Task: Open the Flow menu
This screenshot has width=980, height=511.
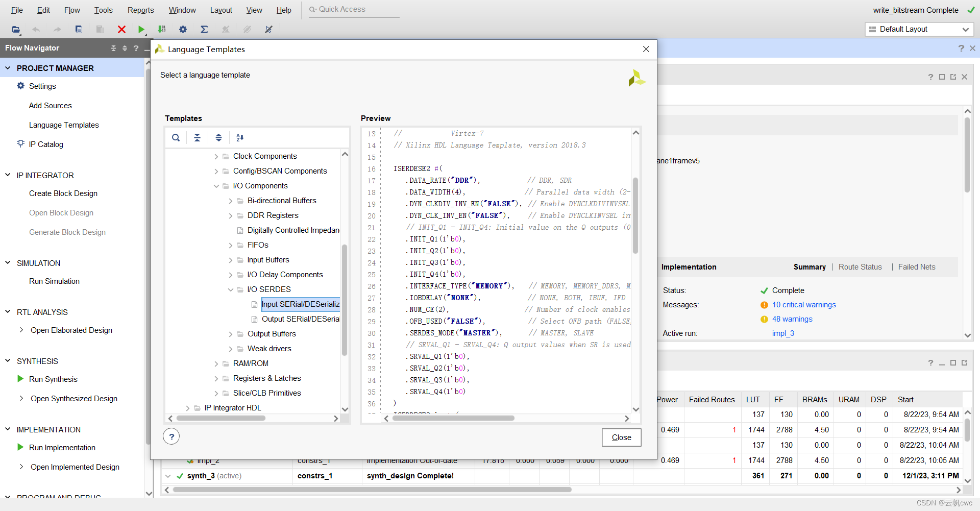Action: pos(72,10)
